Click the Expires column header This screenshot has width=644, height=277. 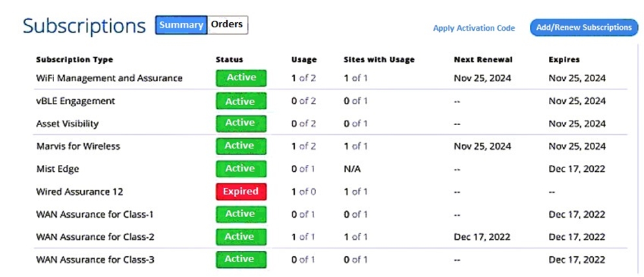tap(564, 59)
